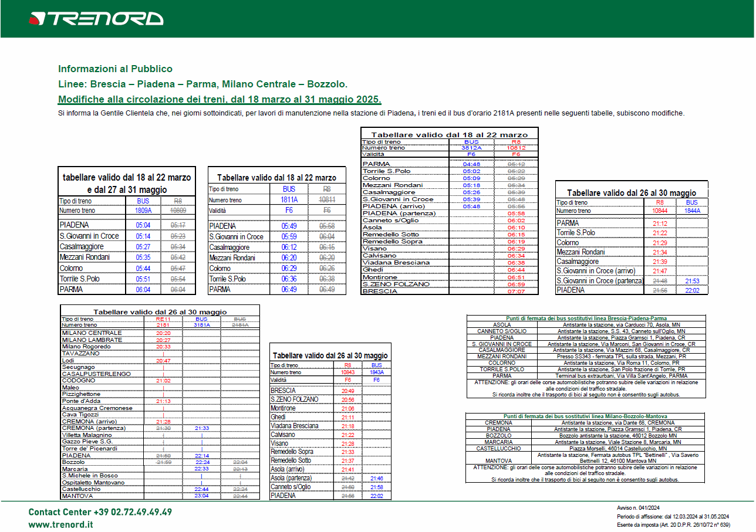
Task: Click bus number 1809A in the first timetable
Action: [x=143, y=210]
